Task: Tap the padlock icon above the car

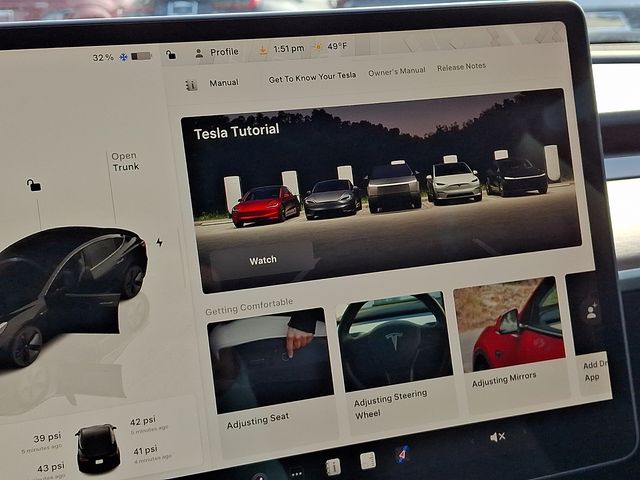Action: pos(34,185)
